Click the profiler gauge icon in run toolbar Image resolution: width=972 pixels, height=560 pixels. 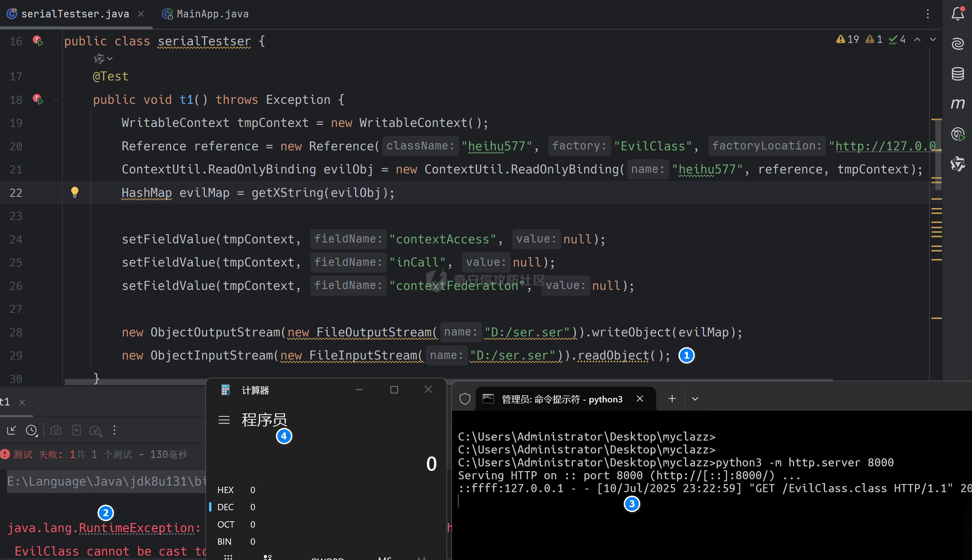pyautogui.click(x=95, y=430)
